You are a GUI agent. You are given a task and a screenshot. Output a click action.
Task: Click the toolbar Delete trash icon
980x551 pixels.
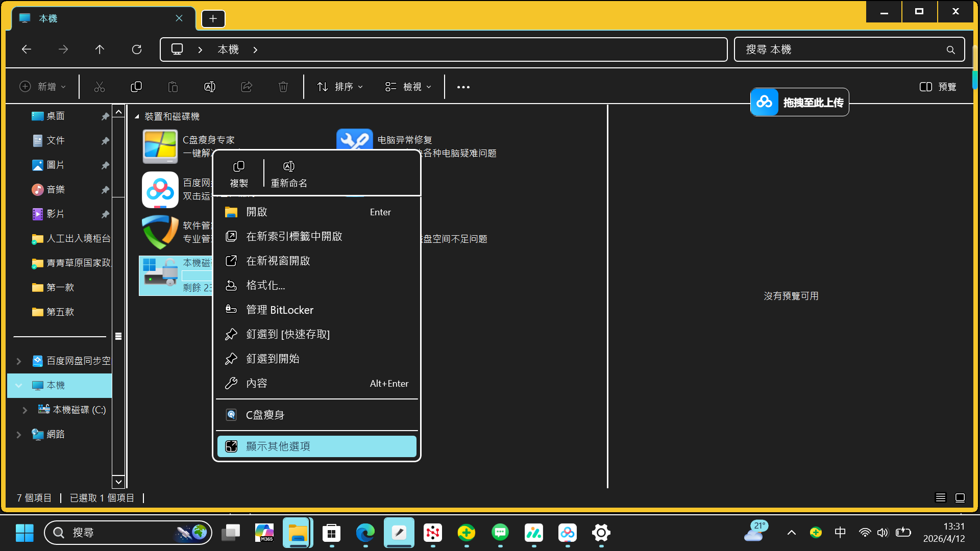pos(283,87)
